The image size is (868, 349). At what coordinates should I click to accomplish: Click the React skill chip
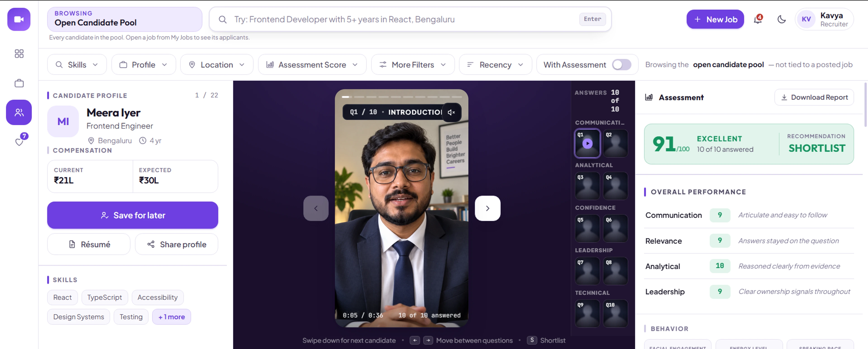pos(62,297)
